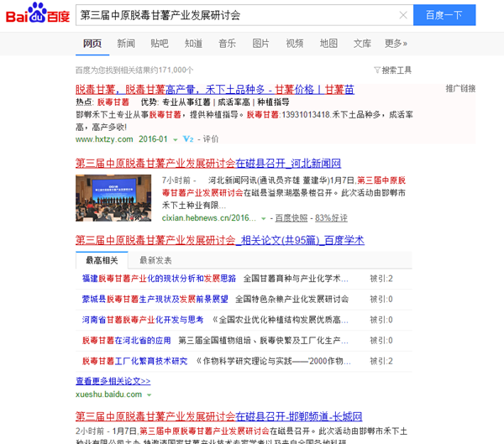Switch to the 图片 tab
The image size is (504, 444).
pos(261,44)
